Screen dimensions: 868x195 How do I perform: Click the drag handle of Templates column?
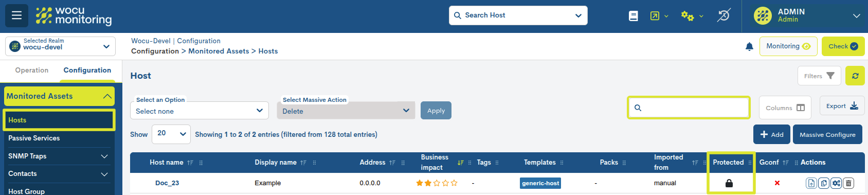click(x=562, y=163)
